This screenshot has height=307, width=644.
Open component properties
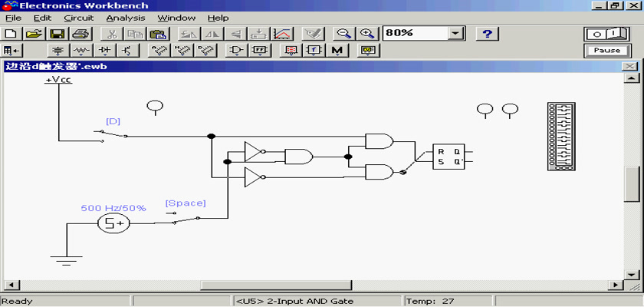(x=313, y=34)
